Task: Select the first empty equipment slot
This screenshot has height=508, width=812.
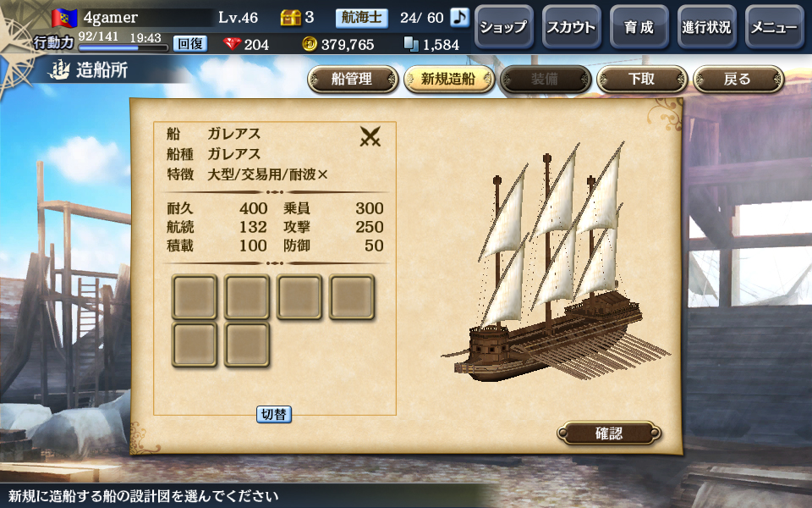Action: point(195,296)
